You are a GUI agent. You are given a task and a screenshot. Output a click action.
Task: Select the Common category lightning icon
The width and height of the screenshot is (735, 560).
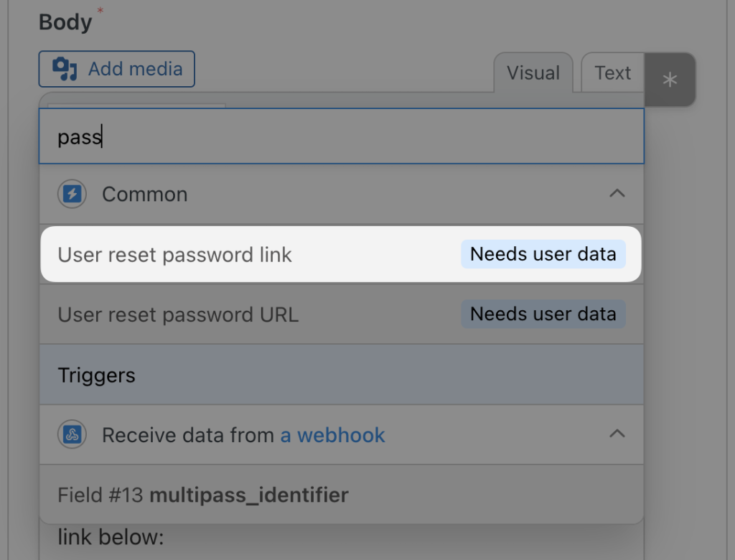point(72,194)
